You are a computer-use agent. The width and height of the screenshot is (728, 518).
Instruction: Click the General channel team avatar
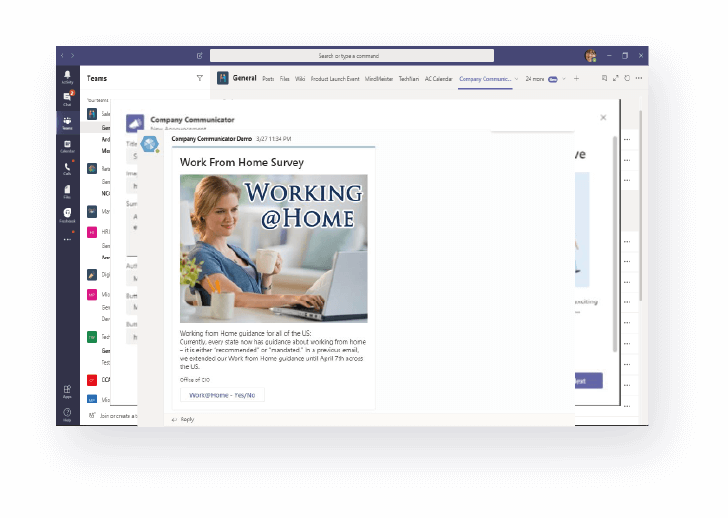click(223, 78)
